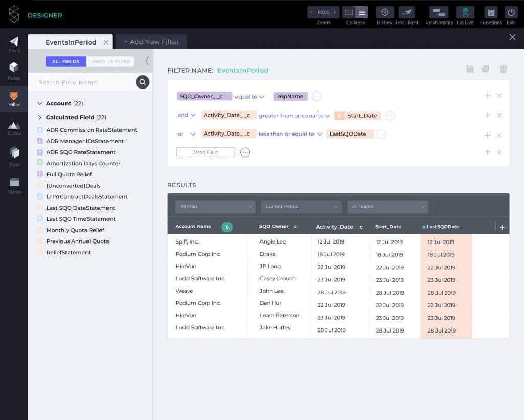524x420 pixels.
Task: Open the Relationship view
Action: click(439, 12)
